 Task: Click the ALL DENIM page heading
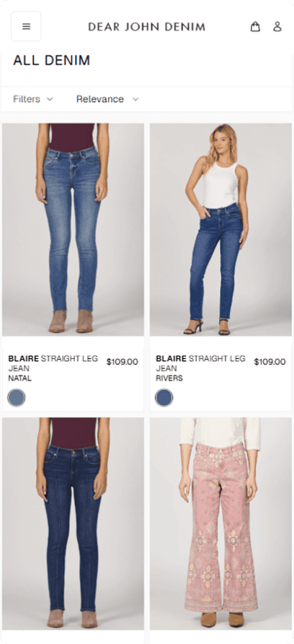(52, 60)
